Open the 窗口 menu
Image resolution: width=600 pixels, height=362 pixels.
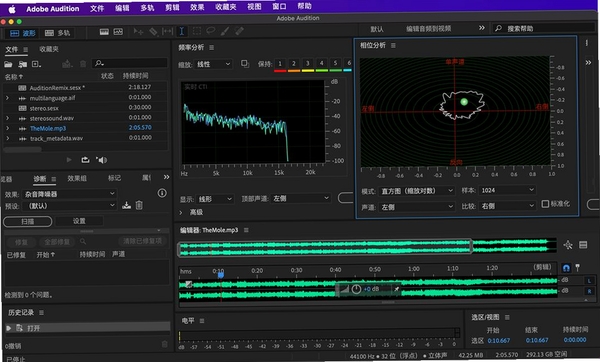tap(279, 7)
